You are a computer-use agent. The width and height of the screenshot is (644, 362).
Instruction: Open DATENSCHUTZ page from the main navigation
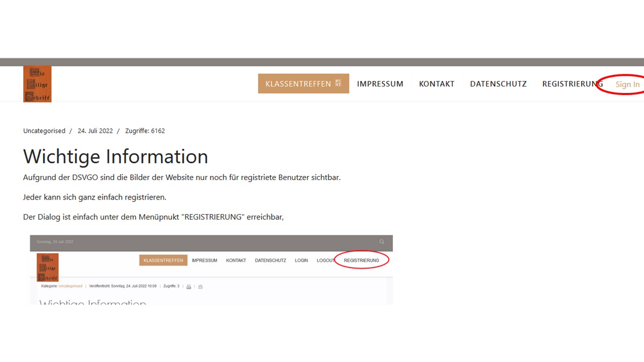pyautogui.click(x=498, y=84)
